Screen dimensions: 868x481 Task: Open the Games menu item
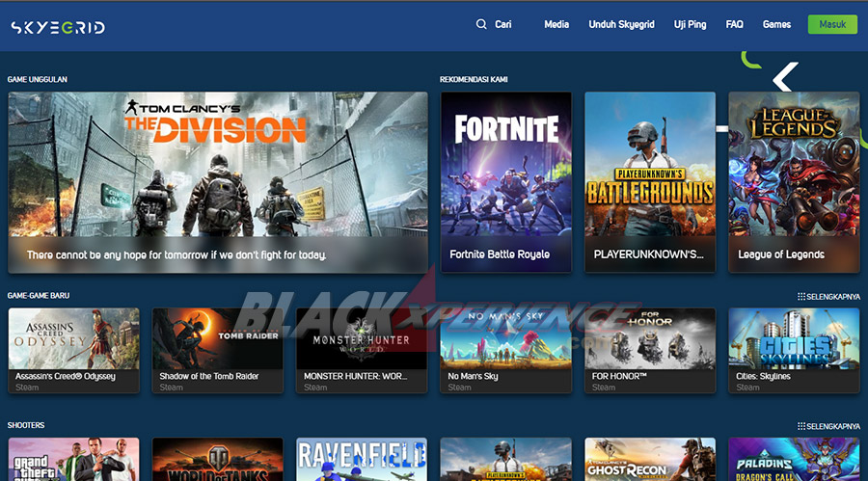(776, 24)
